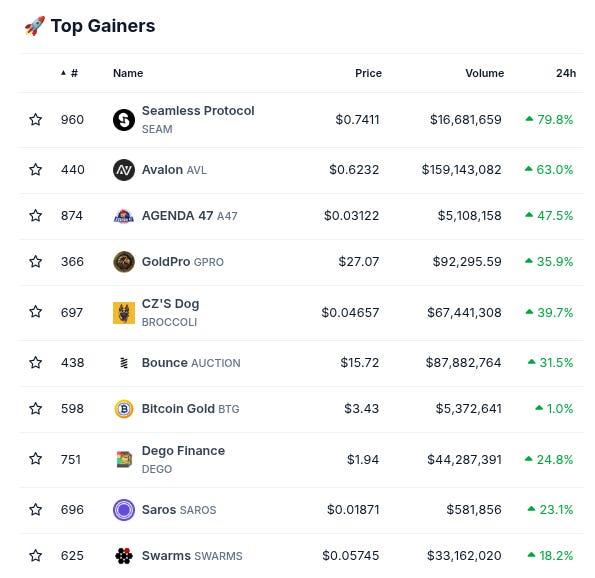
Task: Sort the table by the 24h column
Action: click(x=566, y=73)
